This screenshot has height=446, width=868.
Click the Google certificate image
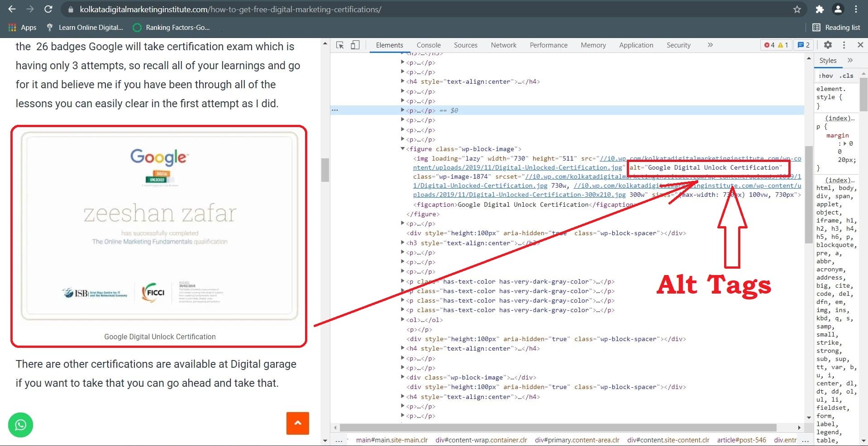click(159, 226)
